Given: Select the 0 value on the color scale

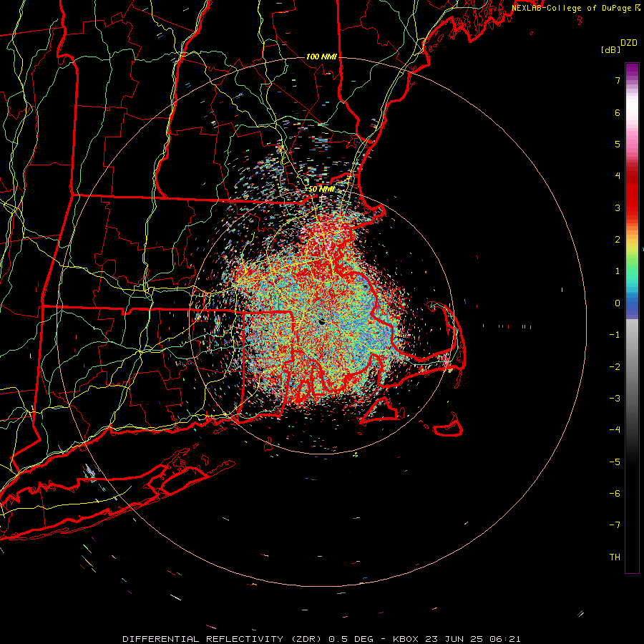Looking at the screenshot, I should (x=618, y=303).
